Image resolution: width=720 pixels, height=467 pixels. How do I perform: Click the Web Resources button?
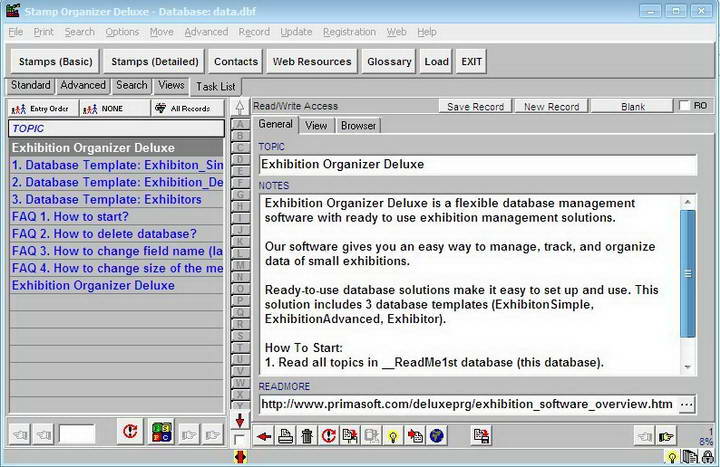[312, 62]
